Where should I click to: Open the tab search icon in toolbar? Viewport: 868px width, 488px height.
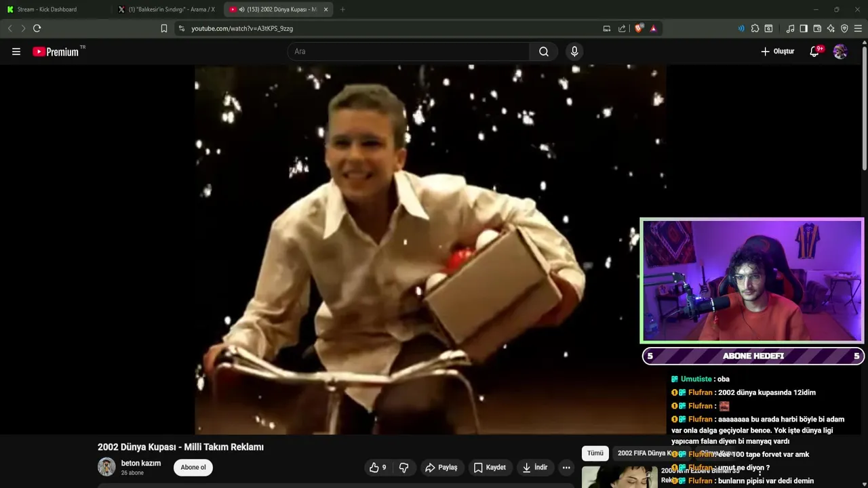(768, 28)
